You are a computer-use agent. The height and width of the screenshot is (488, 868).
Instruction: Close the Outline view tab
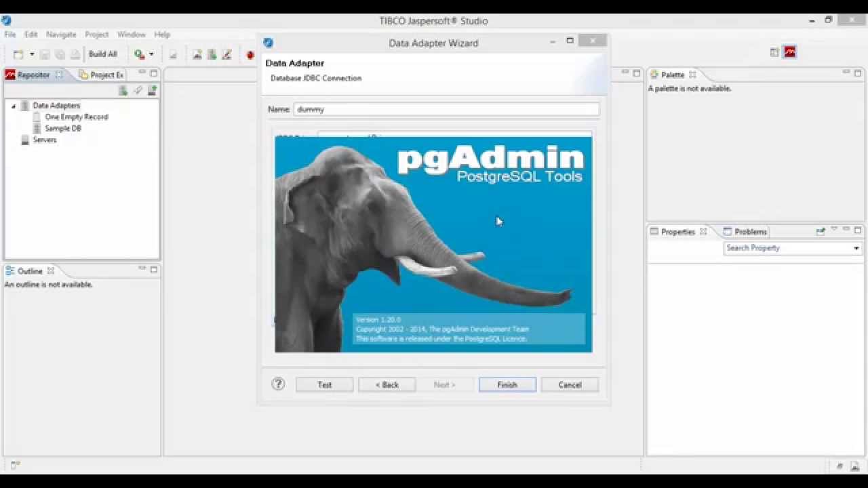pos(51,271)
